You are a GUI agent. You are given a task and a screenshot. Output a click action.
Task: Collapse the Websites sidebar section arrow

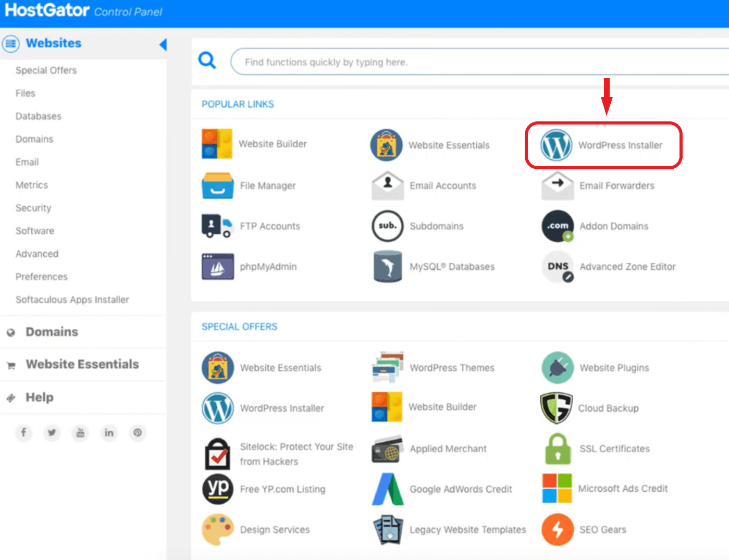tap(163, 44)
